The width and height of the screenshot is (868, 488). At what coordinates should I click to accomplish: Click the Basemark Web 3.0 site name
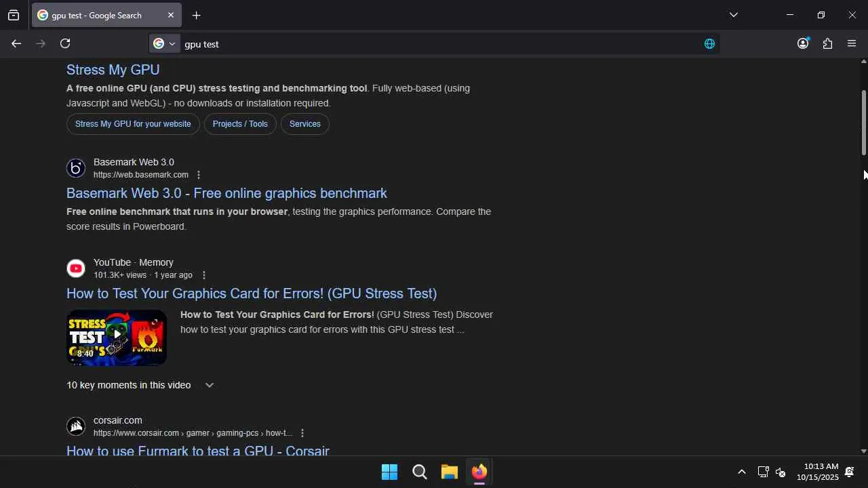(x=134, y=162)
